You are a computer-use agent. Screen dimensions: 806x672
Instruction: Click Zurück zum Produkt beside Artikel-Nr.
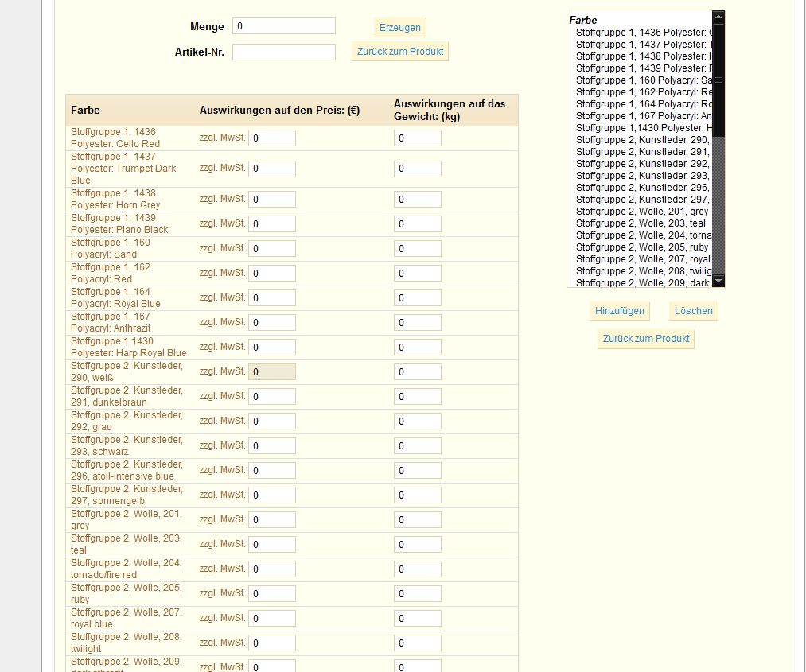400,52
